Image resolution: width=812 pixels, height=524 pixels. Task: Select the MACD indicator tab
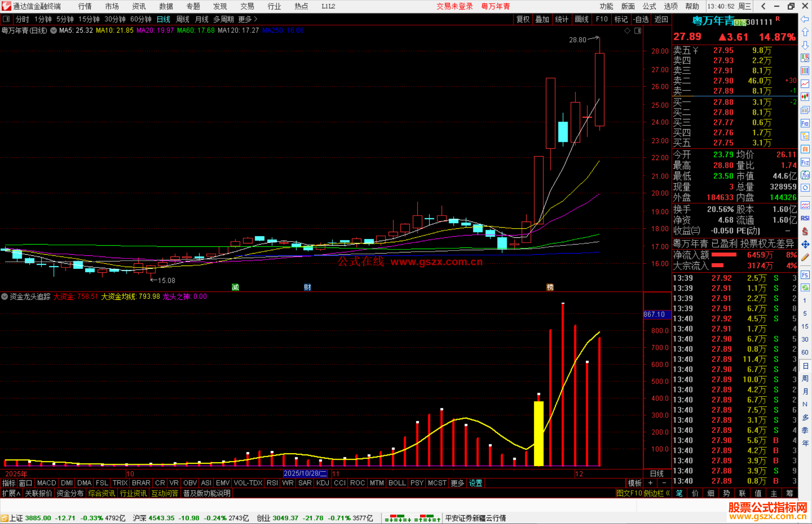[x=46, y=483]
